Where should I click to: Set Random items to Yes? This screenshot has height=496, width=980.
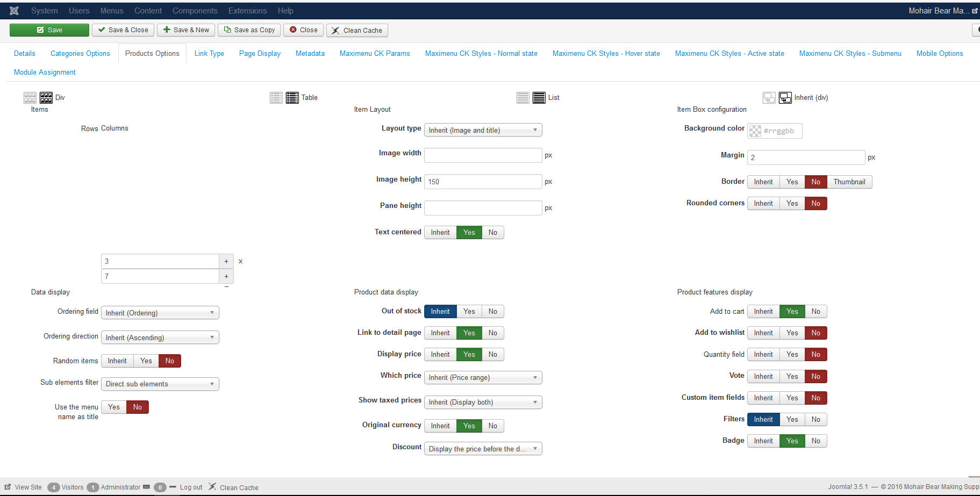(x=146, y=361)
